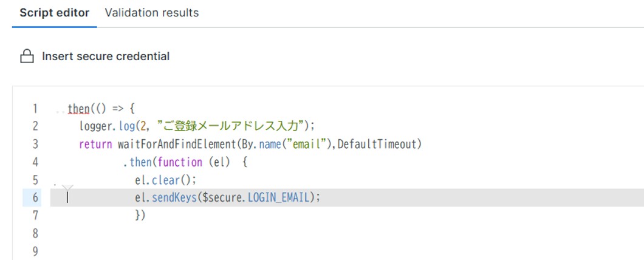This screenshot has height=260, width=644.
Task: Click line number 5 in gutter
Action: pyautogui.click(x=35, y=180)
